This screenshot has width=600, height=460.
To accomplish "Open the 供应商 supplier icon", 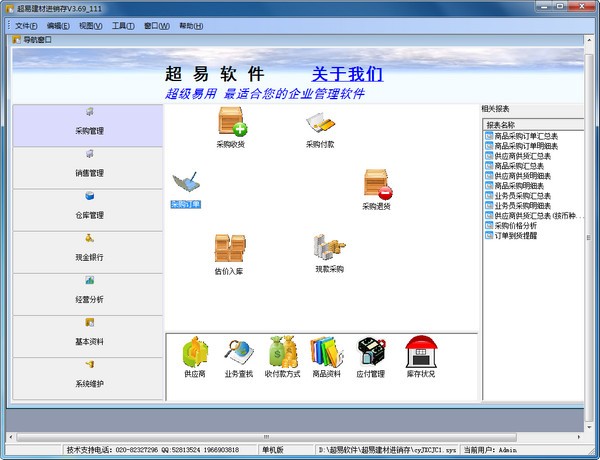I will 195,357.
